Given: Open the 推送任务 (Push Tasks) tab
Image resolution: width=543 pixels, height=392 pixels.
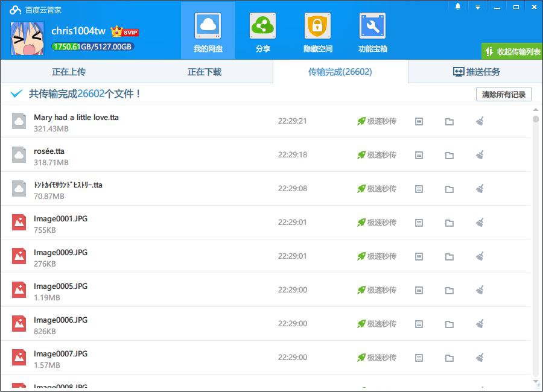Looking at the screenshot, I should pos(476,72).
